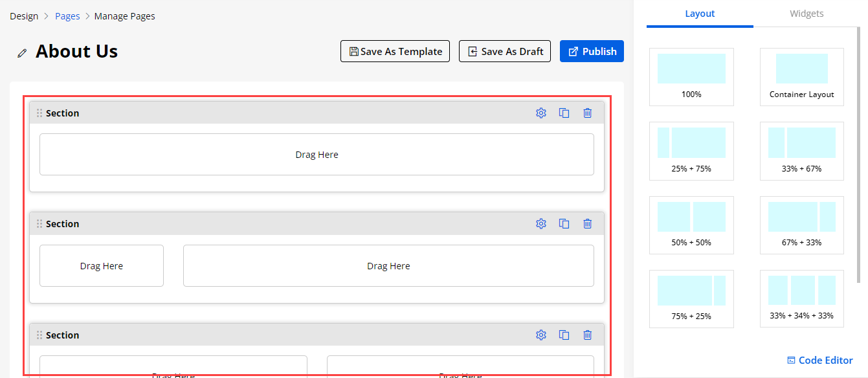Screen dimensions: 868x378
Task: Open settings gear of second Section
Action: click(x=541, y=224)
